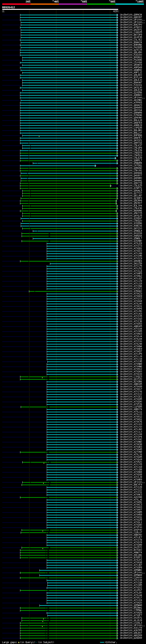Click the alignment end arrow of UniRef100_Q5CRP8

pos(117,201)
